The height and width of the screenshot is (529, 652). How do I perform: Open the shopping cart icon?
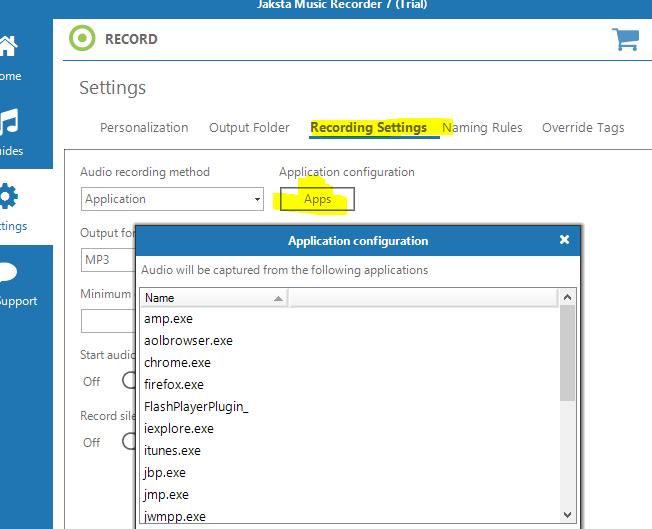click(x=625, y=40)
